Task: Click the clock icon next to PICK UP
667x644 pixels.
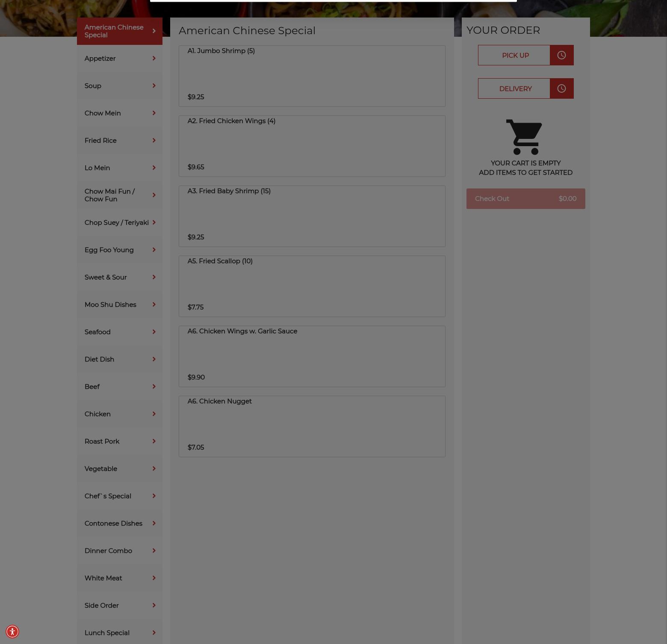Action: (561, 55)
